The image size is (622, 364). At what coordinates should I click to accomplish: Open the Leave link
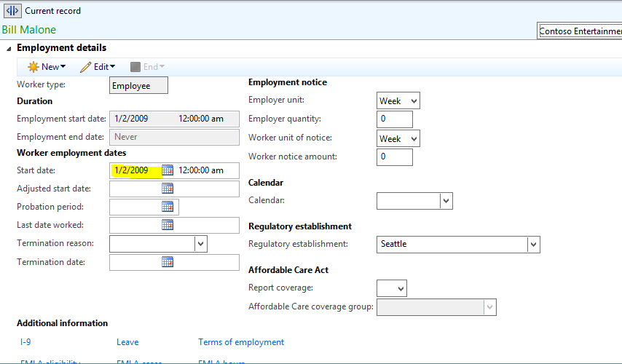pyautogui.click(x=127, y=342)
